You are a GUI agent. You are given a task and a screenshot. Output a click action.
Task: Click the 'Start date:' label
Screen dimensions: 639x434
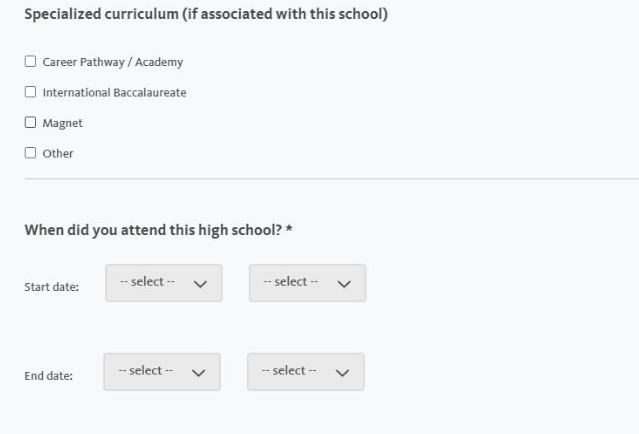tap(51, 288)
